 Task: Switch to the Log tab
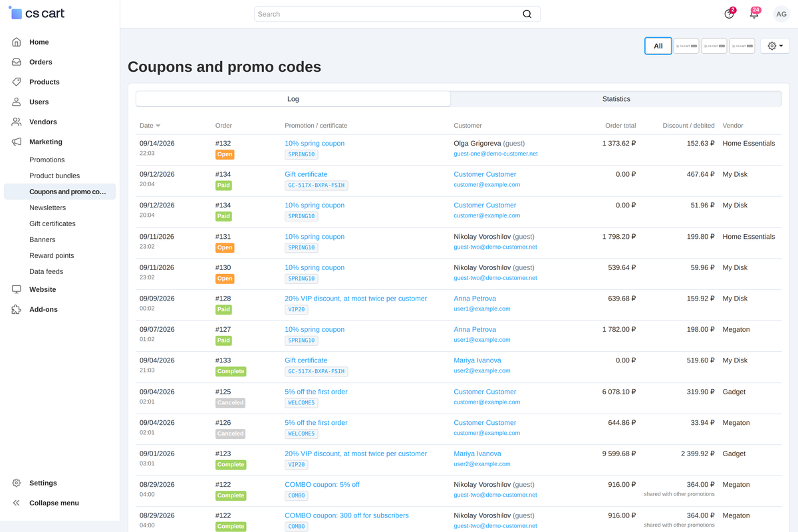coord(293,98)
